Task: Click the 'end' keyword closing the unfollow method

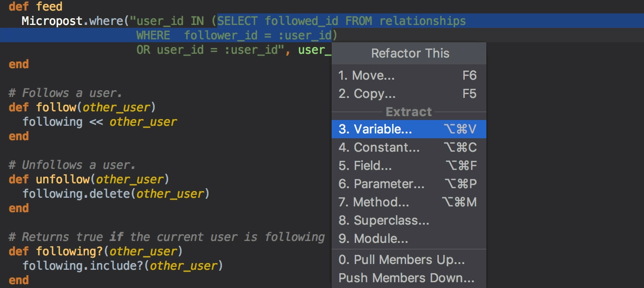Action: point(19,208)
